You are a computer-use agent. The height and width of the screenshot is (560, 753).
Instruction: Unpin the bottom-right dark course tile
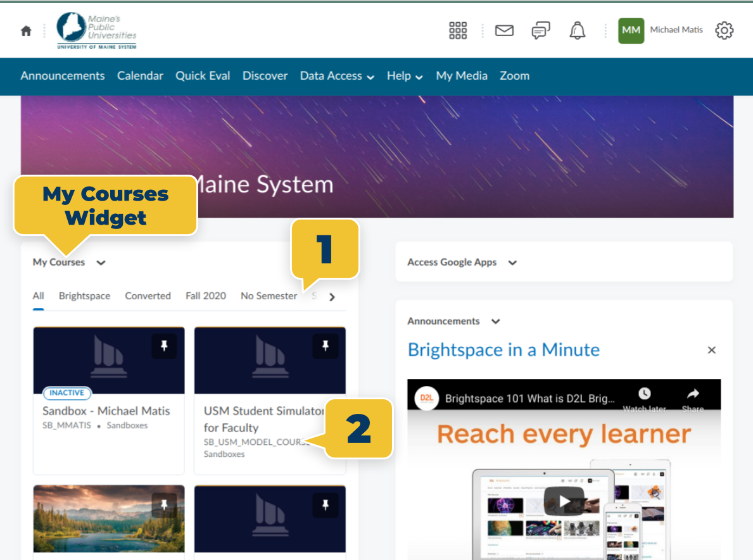325,505
